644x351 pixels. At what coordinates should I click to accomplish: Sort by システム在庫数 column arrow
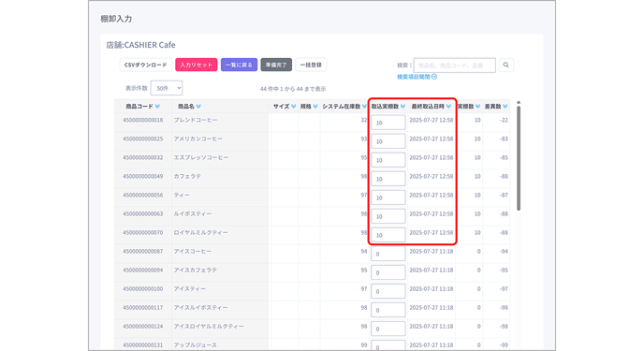pos(364,107)
